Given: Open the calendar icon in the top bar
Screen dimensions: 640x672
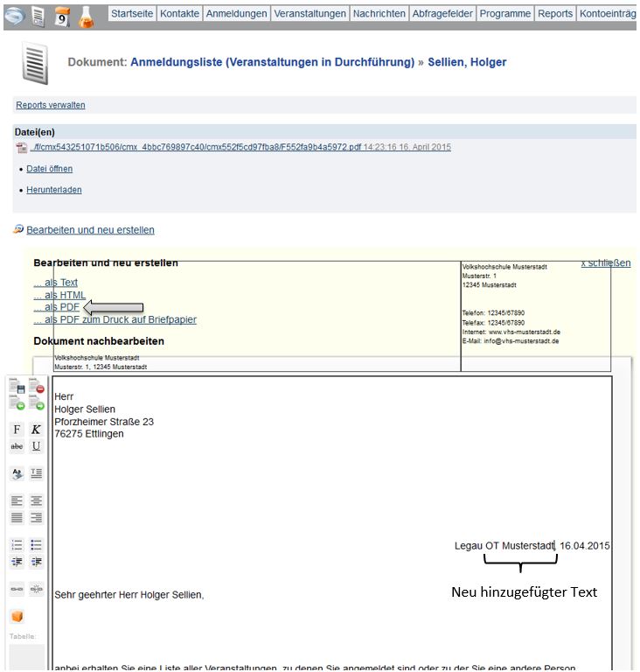Looking at the screenshot, I should (62, 15).
